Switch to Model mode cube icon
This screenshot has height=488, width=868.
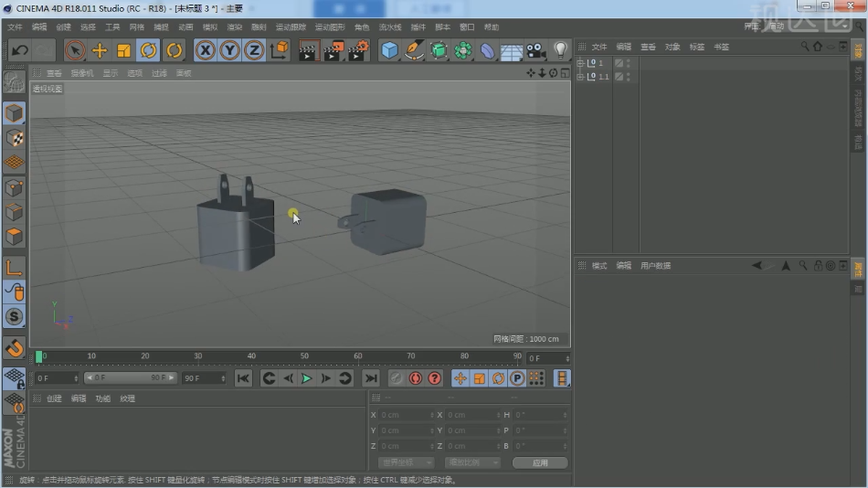[14, 113]
